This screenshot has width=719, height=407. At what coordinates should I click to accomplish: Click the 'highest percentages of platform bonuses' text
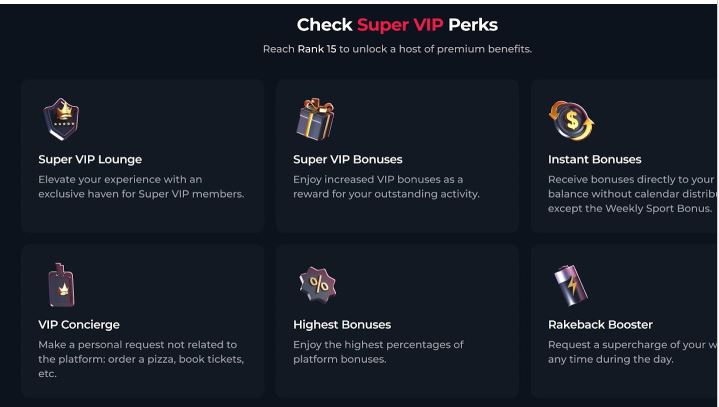[x=378, y=352]
